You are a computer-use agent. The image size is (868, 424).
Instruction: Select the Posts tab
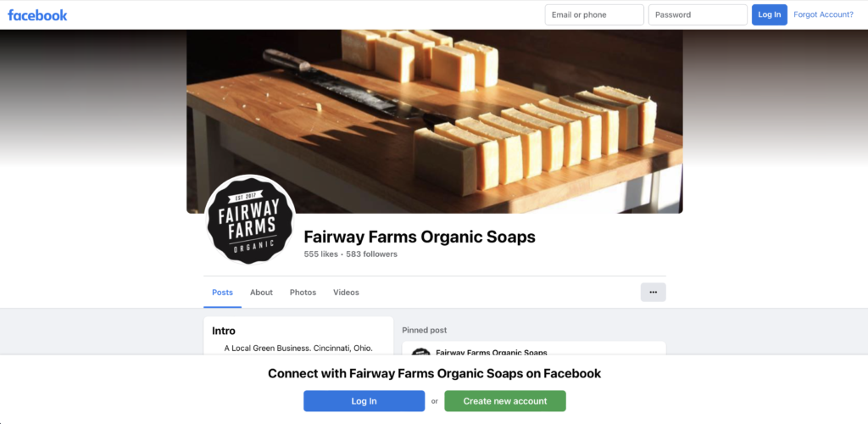click(x=223, y=293)
